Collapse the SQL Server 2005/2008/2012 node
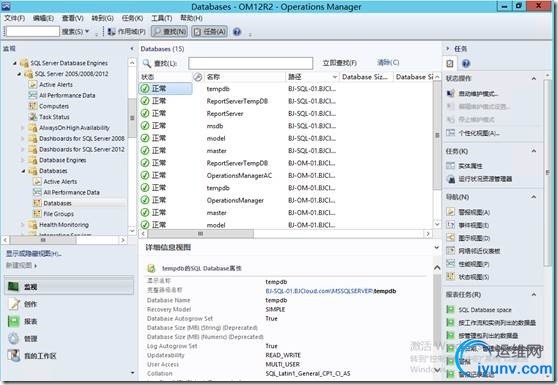Viewport: 558px width, 385px height. (19, 74)
